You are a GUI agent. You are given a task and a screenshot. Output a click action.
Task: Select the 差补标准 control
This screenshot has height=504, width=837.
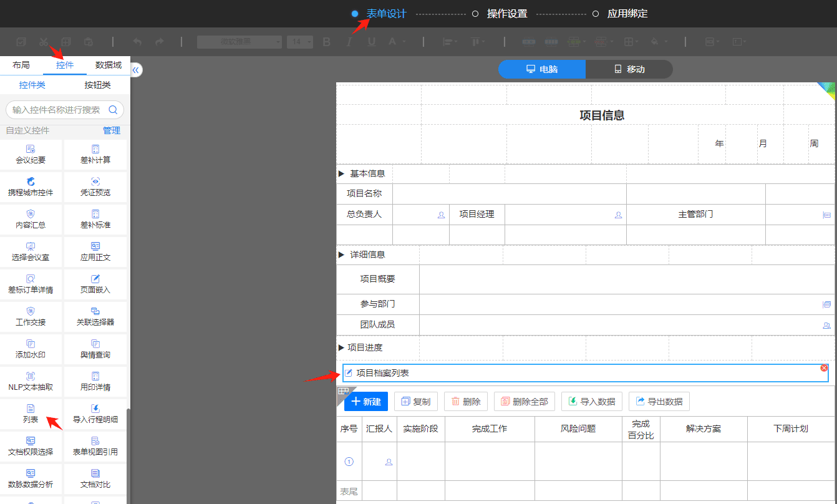click(95, 219)
